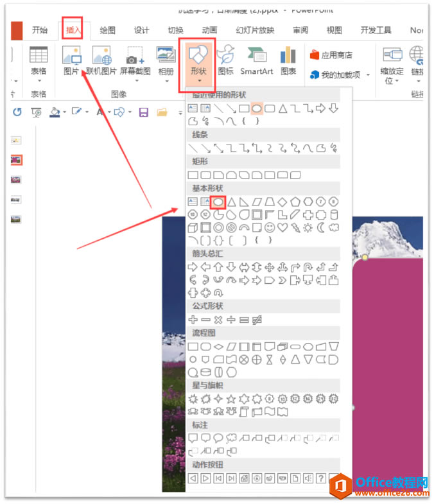Select the help question-mark action button
434x504 pixels.
click(321, 478)
